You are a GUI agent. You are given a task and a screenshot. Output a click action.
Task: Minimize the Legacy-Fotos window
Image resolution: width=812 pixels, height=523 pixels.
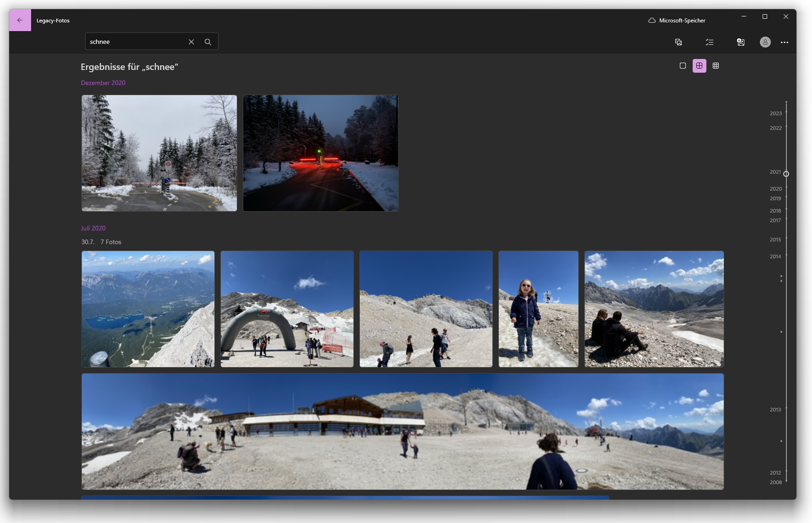[744, 16]
